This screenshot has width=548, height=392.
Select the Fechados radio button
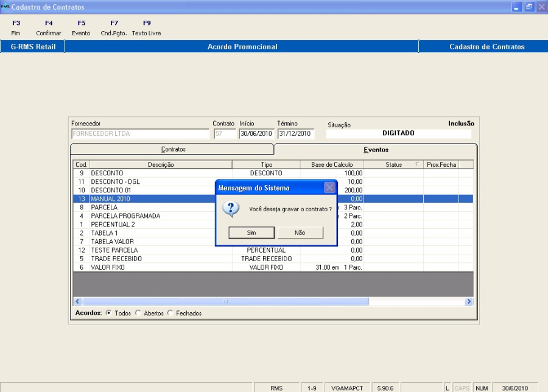point(170,313)
